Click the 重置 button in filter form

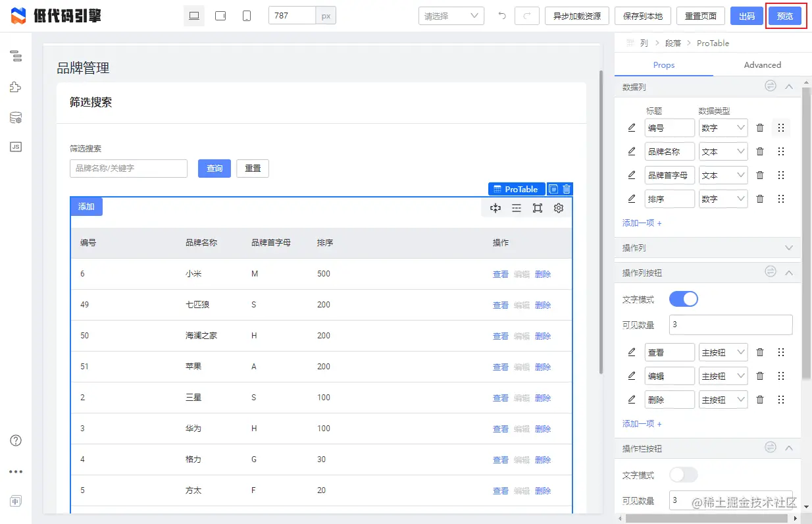[x=253, y=169]
